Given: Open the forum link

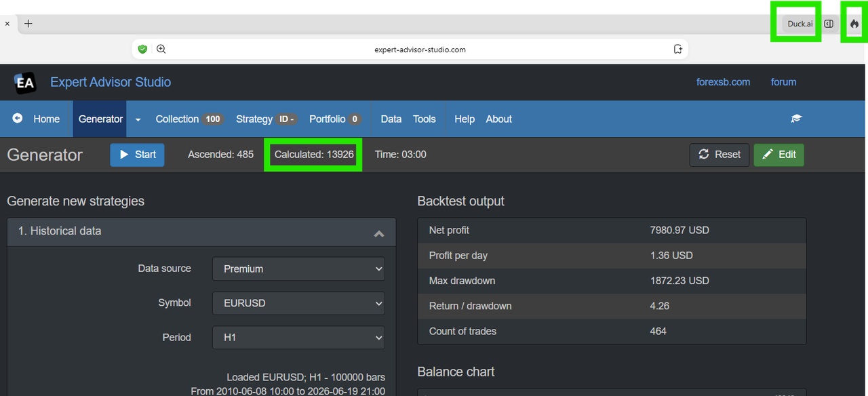Looking at the screenshot, I should (x=784, y=82).
